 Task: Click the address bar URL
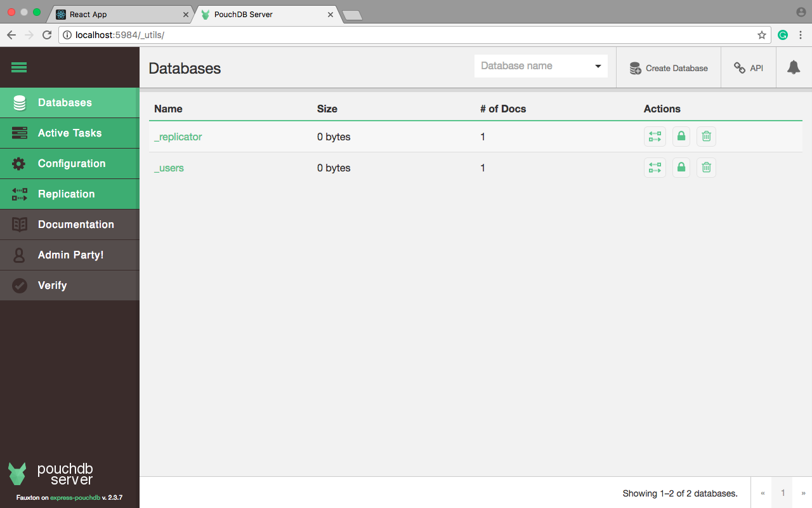(119, 35)
